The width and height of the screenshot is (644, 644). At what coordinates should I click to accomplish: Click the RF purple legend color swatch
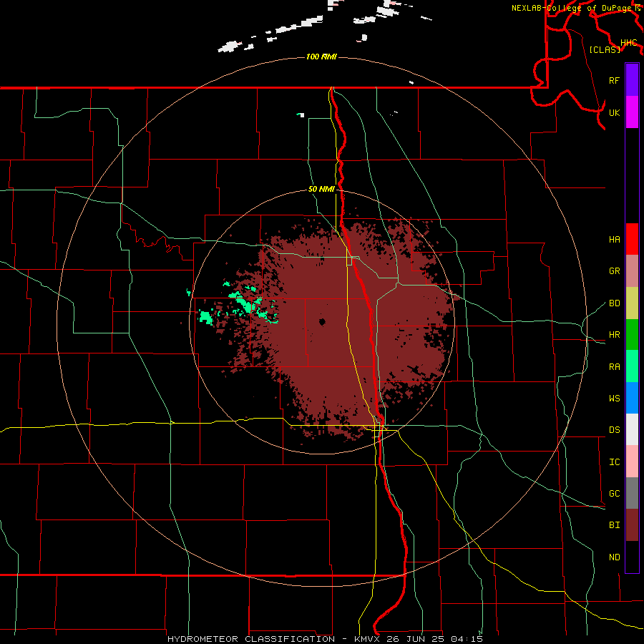[x=632, y=80]
